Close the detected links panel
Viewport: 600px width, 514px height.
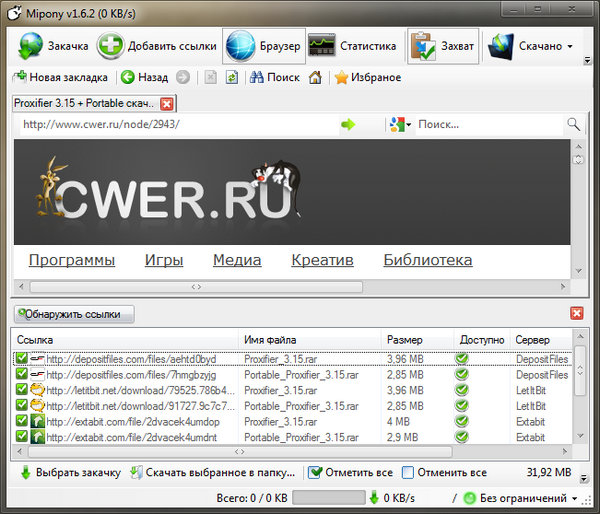coord(577,313)
